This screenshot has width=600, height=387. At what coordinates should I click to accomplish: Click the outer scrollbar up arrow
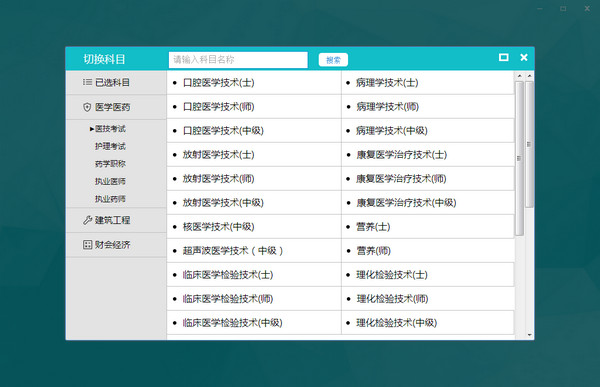(530, 76)
